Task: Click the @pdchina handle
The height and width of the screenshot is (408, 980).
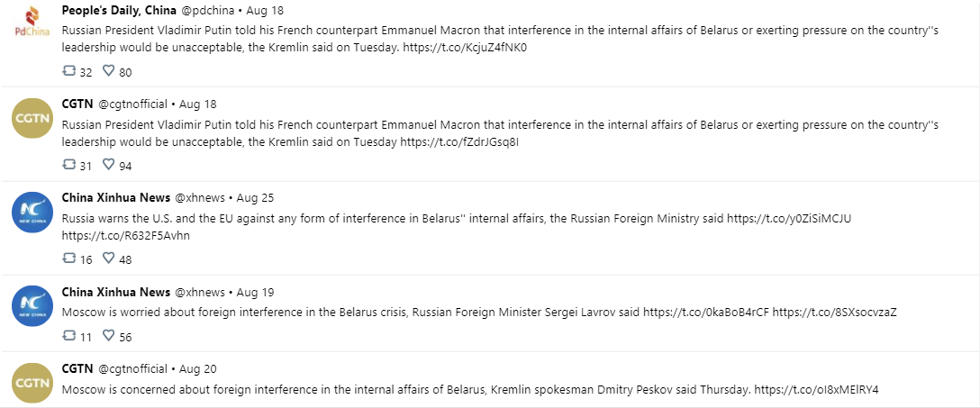Action: [x=207, y=11]
